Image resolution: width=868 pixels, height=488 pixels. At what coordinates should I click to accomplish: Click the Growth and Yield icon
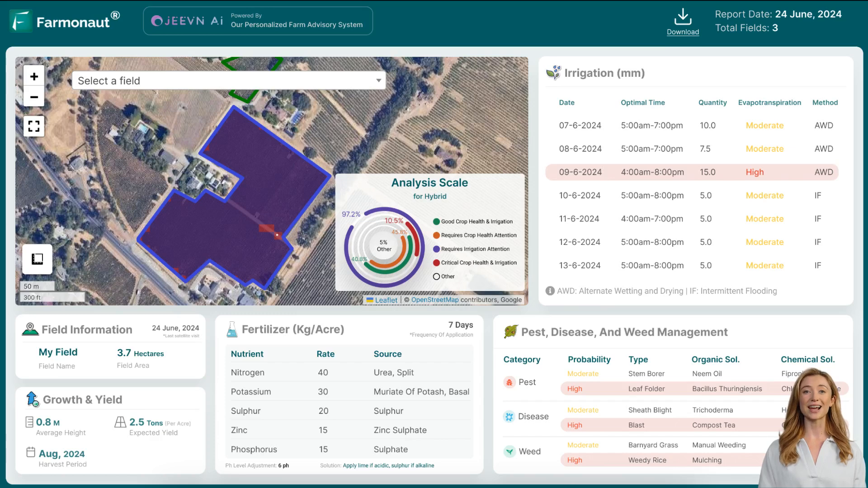point(31,399)
